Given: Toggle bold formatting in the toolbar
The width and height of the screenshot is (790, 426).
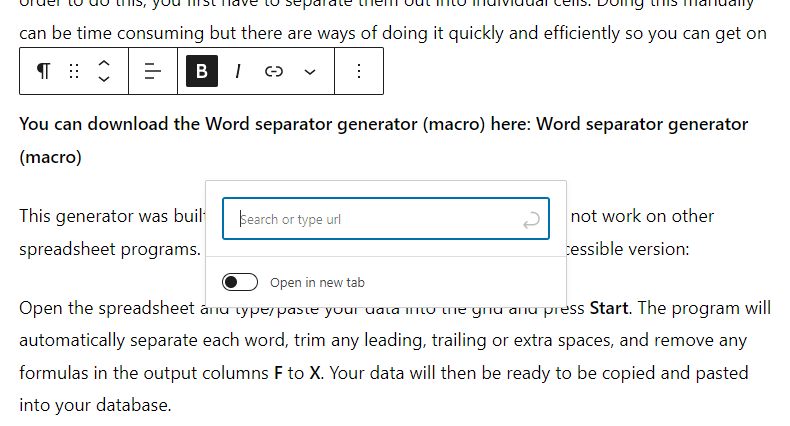Looking at the screenshot, I should (202, 71).
